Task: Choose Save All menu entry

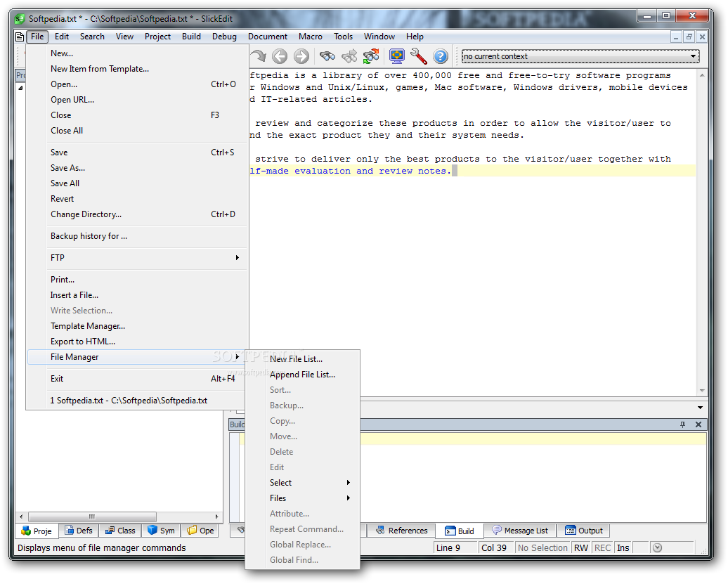Action: click(136, 183)
